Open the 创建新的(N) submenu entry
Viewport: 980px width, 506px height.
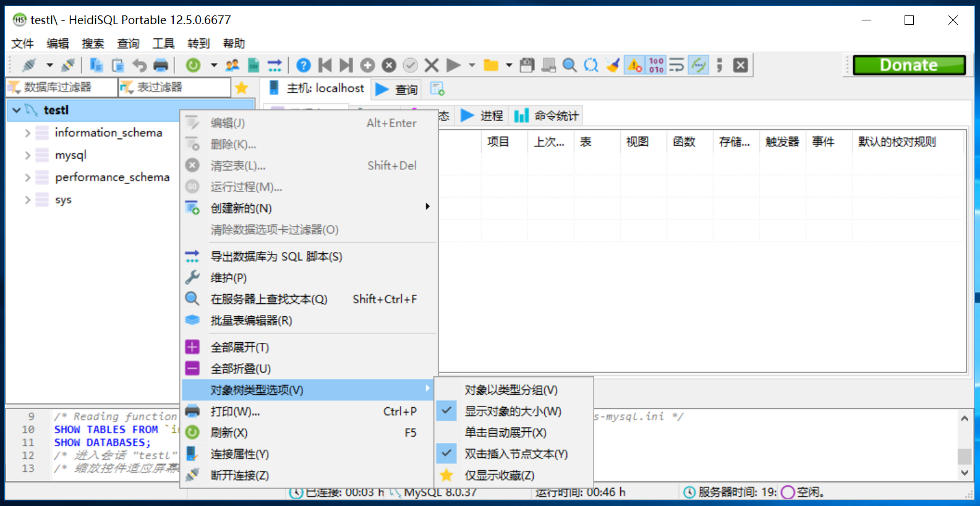point(309,208)
